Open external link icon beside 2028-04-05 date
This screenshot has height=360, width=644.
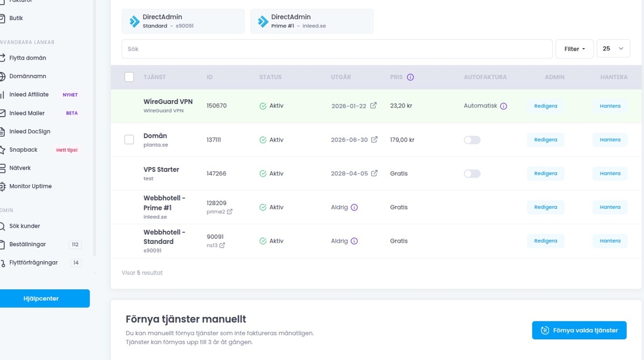[x=374, y=173]
